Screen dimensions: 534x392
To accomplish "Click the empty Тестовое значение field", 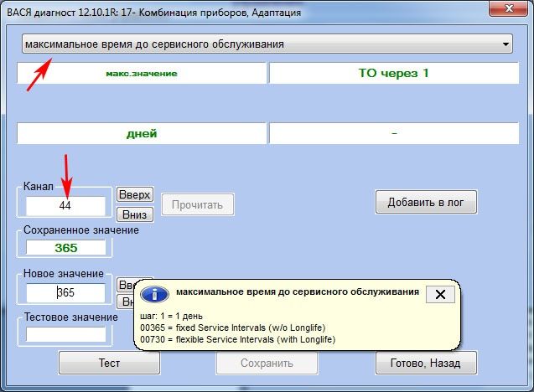I will point(65,333).
